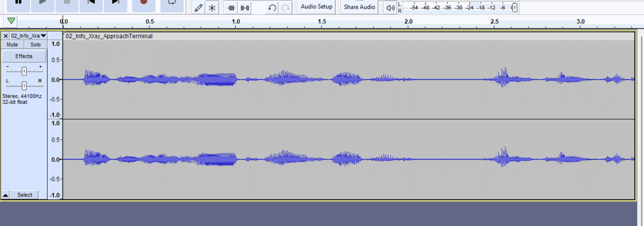
Task: Click the track L/R pan slider
Action: click(x=24, y=85)
